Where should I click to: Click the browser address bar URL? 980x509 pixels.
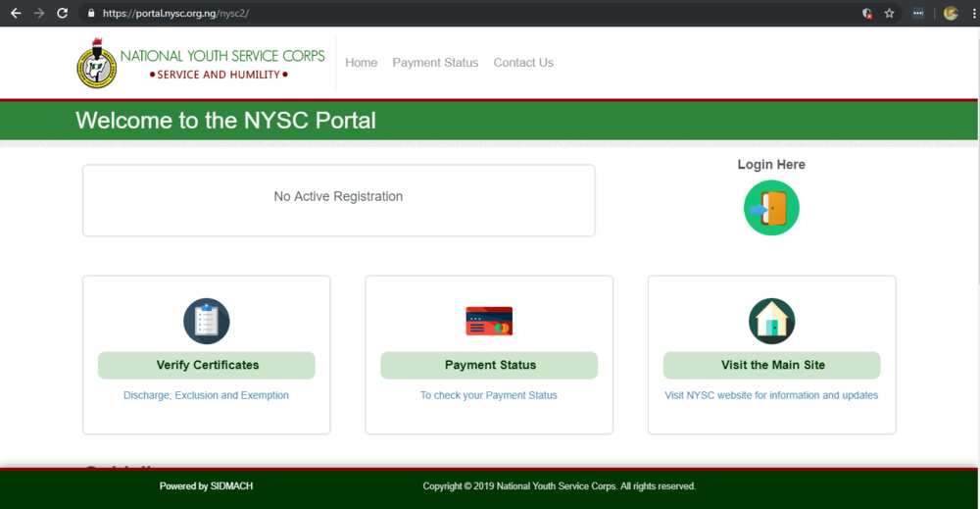(175, 13)
